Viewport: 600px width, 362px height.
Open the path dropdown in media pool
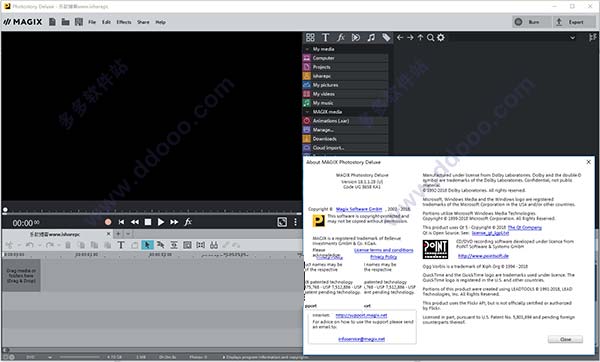[572, 38]
